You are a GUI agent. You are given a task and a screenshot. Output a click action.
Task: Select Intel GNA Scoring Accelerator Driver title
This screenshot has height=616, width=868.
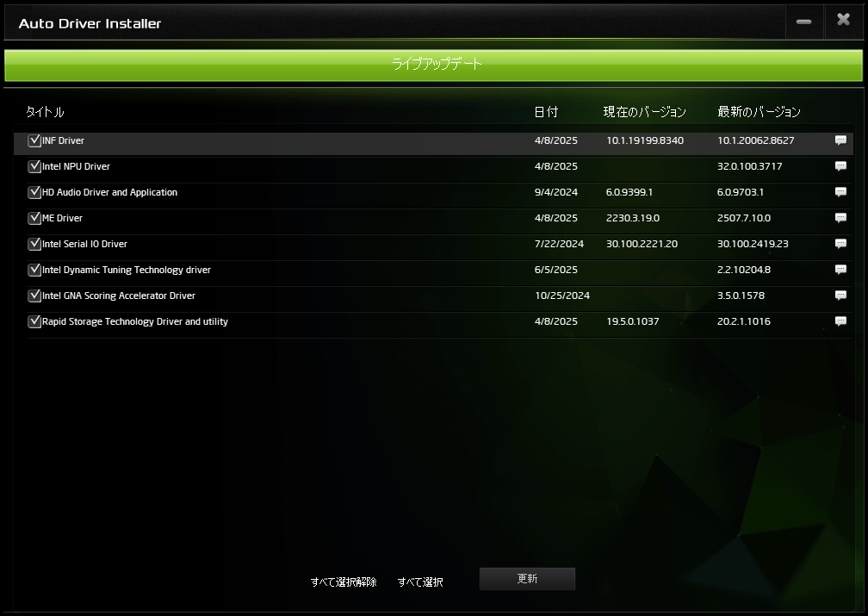[x=119, y=296]
